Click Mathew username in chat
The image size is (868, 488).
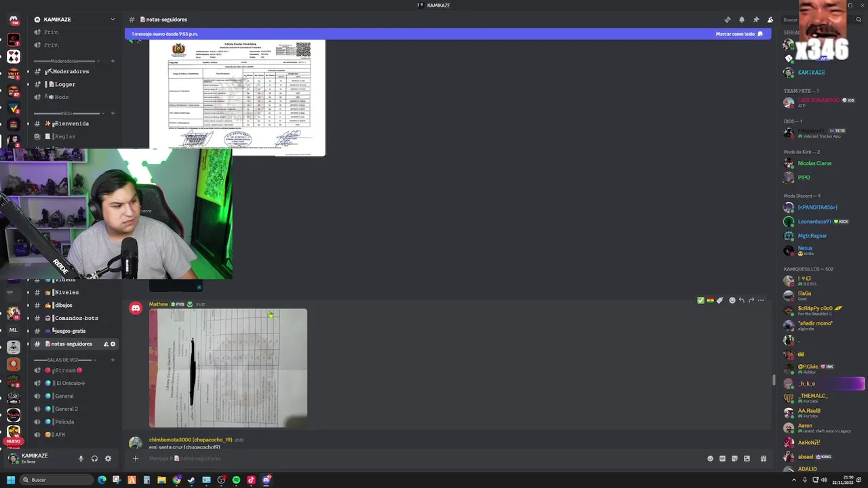pyautogui.click(x=159, y=304)
